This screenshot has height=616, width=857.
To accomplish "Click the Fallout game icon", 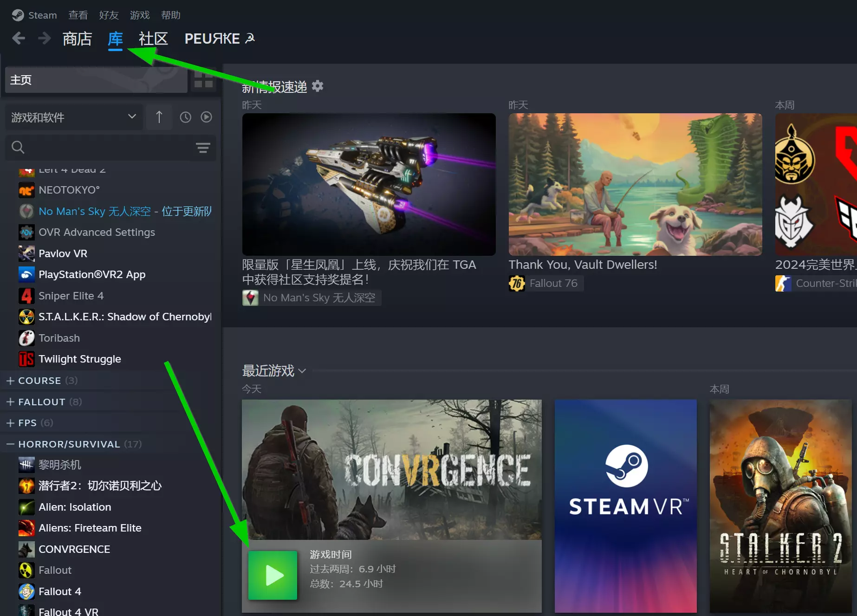I will [x=26, y=570].
